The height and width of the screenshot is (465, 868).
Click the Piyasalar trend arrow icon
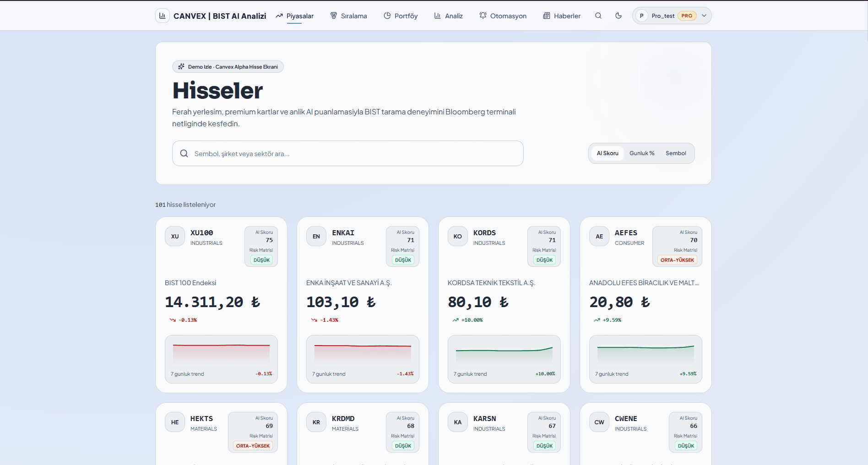tap(279, 16)
